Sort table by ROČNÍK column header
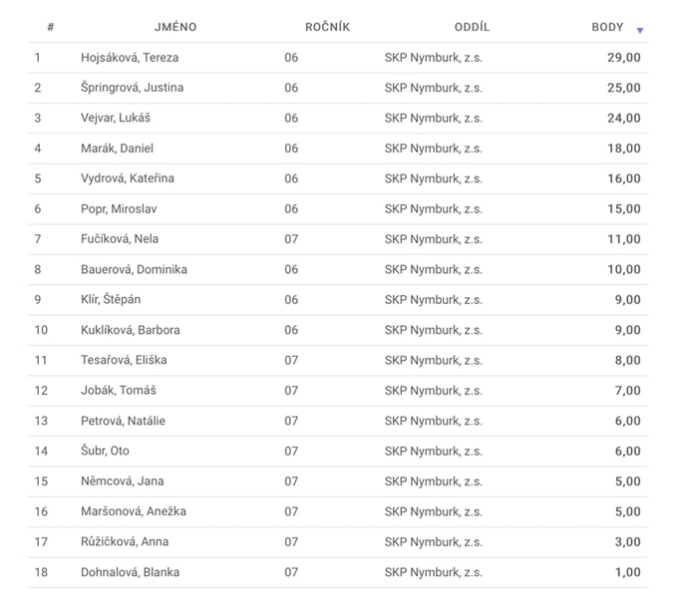Viewport: 678px width, 616px height. (327, 27)
